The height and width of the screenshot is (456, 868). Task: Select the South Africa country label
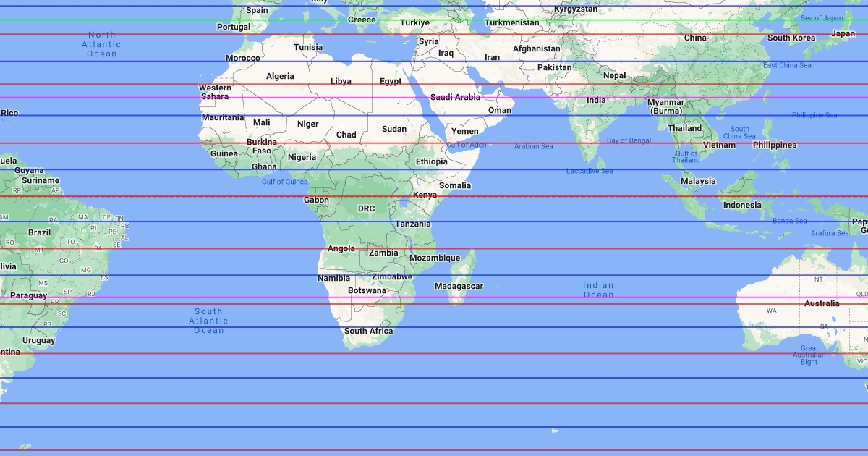369,331
